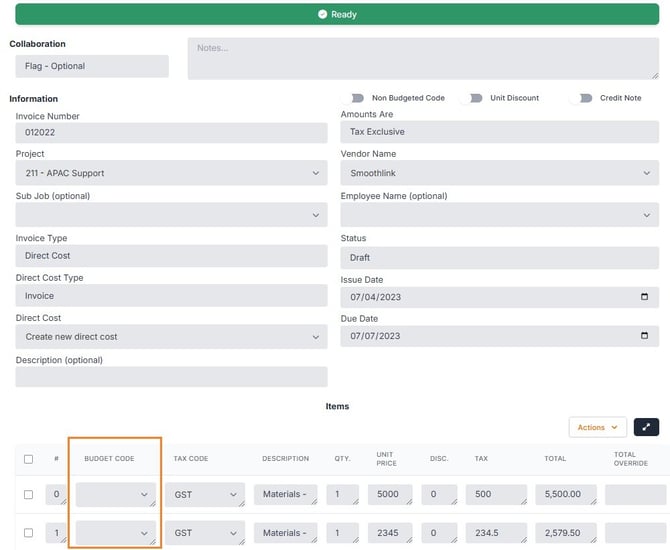Click the expand items table icon button
Screen dimensions: 670x550
(646, 427)
